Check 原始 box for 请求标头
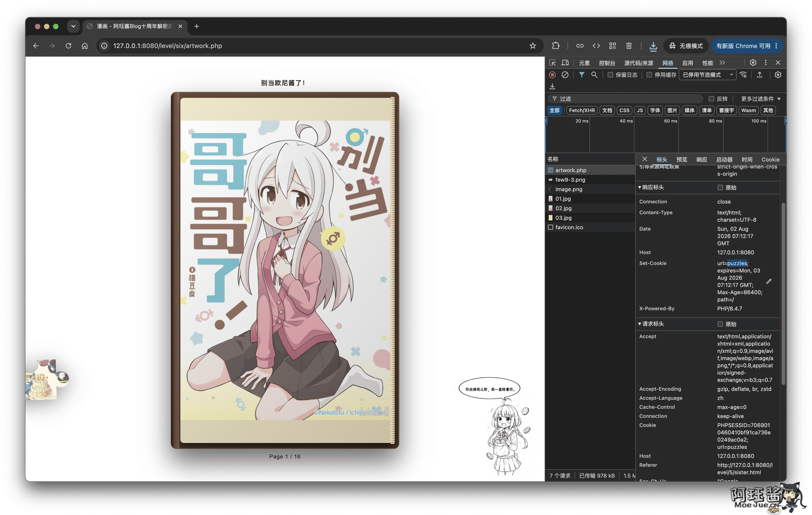 coord(720,324)
